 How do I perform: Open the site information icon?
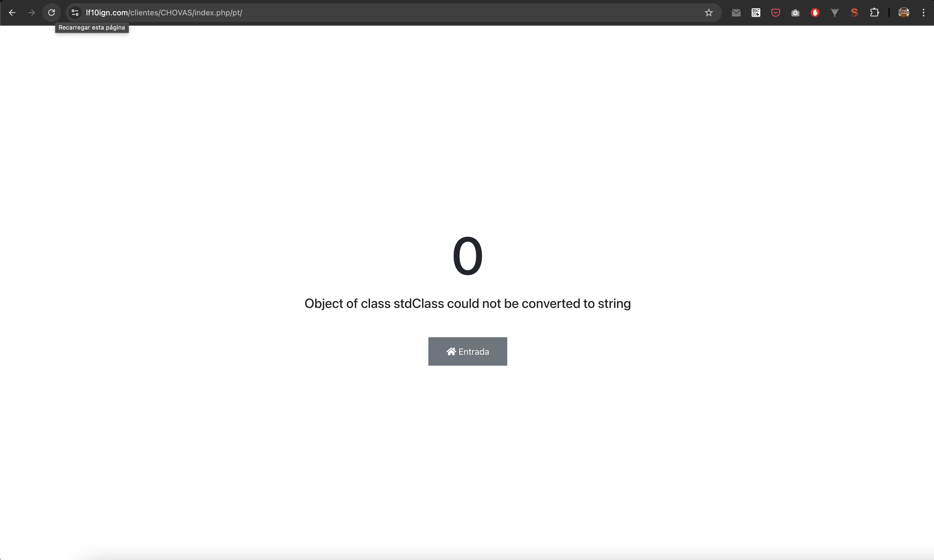[x=75, y=13]
